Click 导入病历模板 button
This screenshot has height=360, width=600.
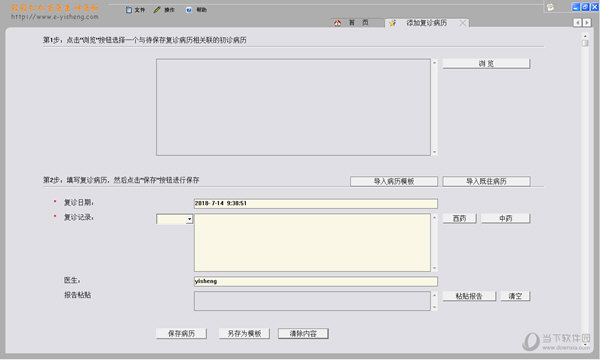(394, 181)
